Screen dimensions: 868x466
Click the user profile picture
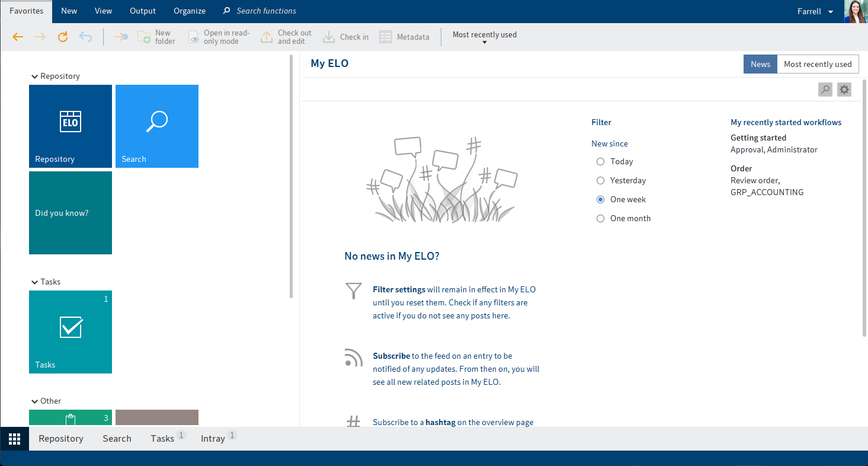click(856, 11)
